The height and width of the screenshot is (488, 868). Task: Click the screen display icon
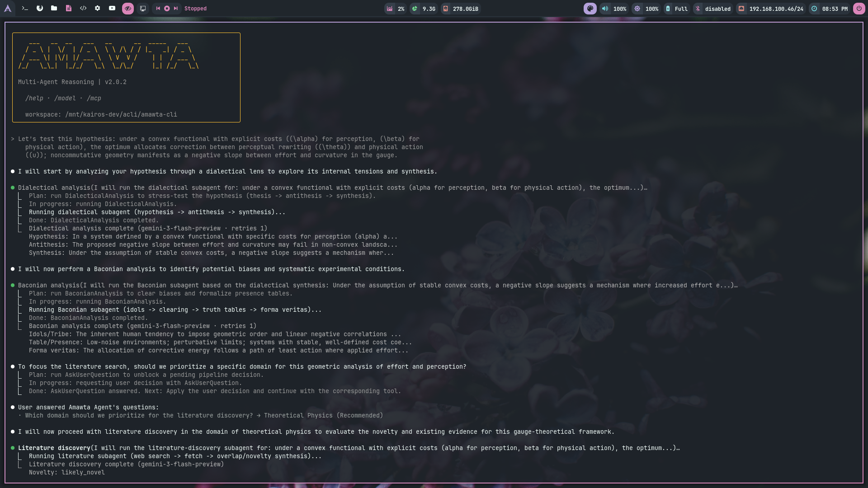click(143, 9)
